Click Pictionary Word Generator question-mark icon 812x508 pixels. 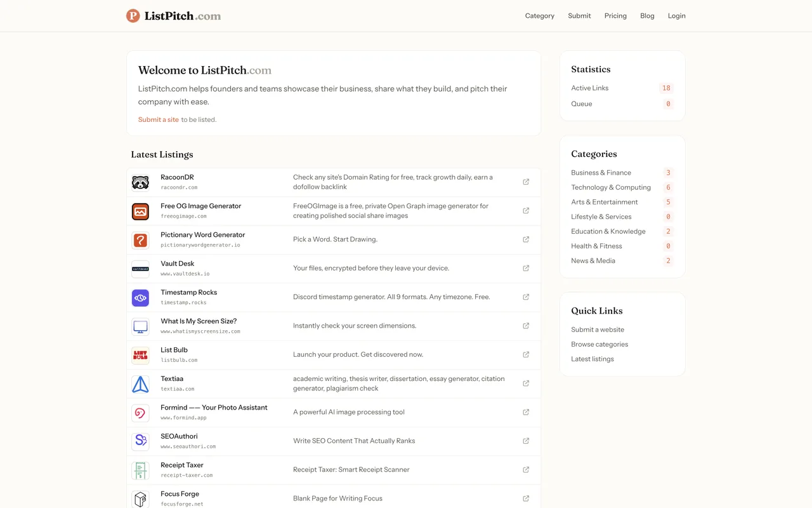point(140,240)
